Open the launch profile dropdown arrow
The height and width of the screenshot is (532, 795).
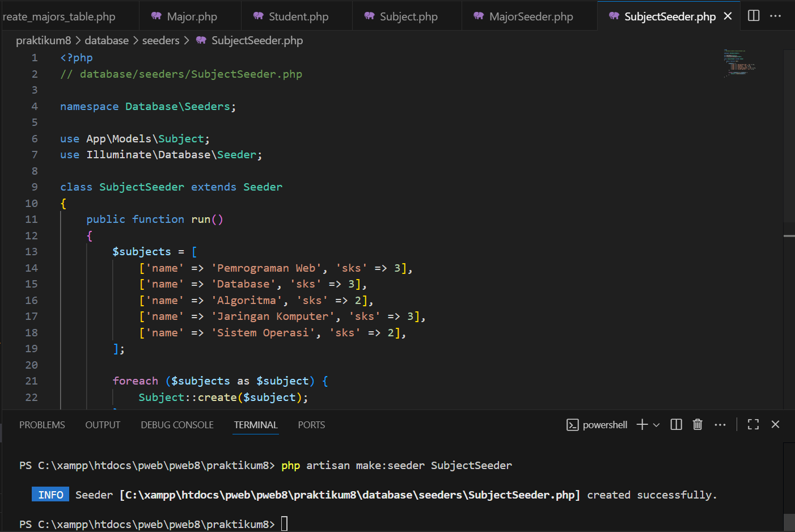point(657,425)
